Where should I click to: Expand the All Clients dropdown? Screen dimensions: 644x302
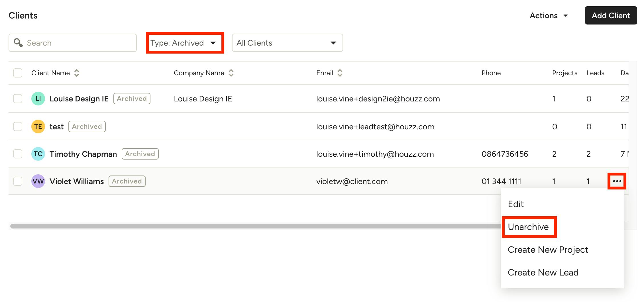coord(287,43)
